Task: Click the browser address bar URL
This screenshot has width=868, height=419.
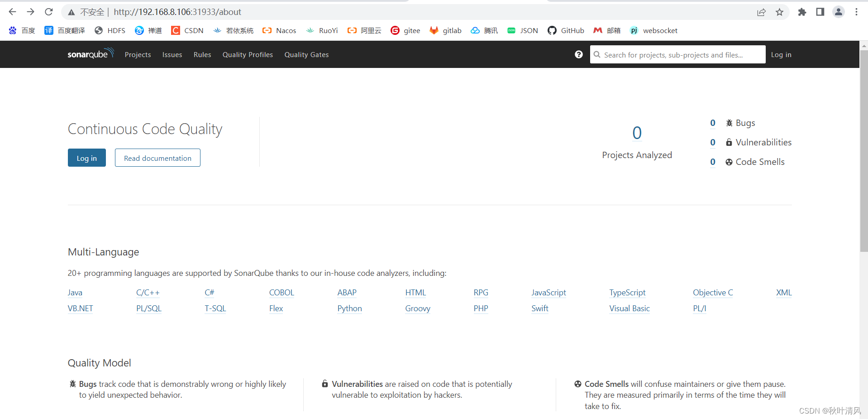Action: click(x=177, y=12)
